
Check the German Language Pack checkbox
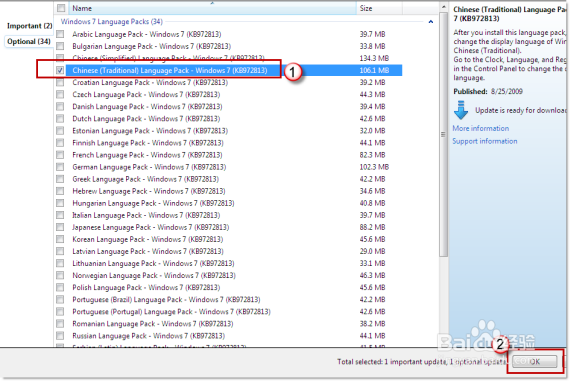[x=60, y=167]
